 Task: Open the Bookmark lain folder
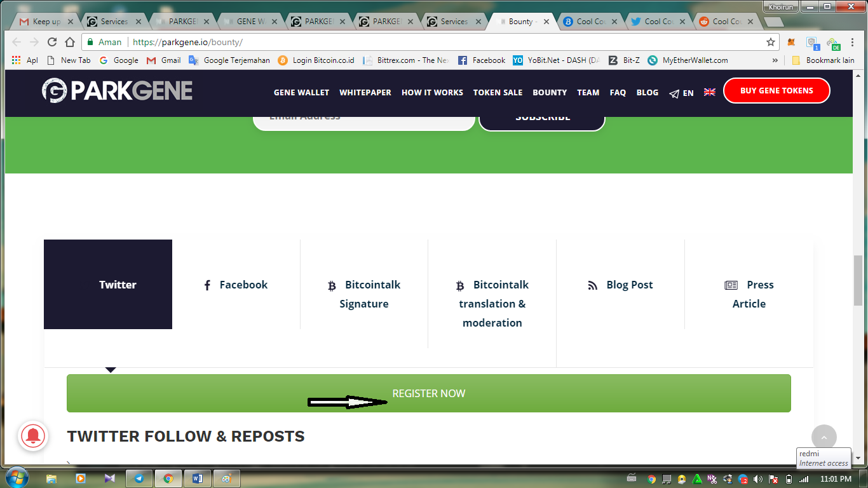point(823,60)
